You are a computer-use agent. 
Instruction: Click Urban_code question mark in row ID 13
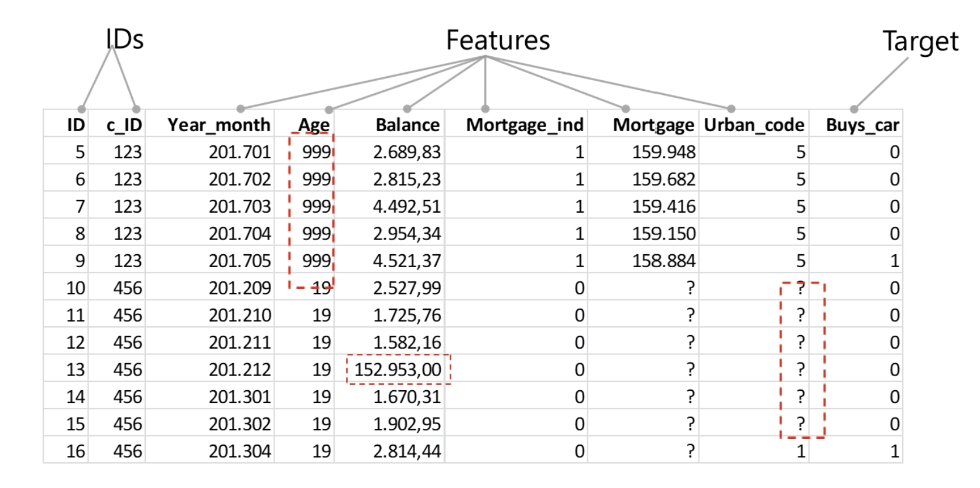pyautogui.click(x=800, y=370)
